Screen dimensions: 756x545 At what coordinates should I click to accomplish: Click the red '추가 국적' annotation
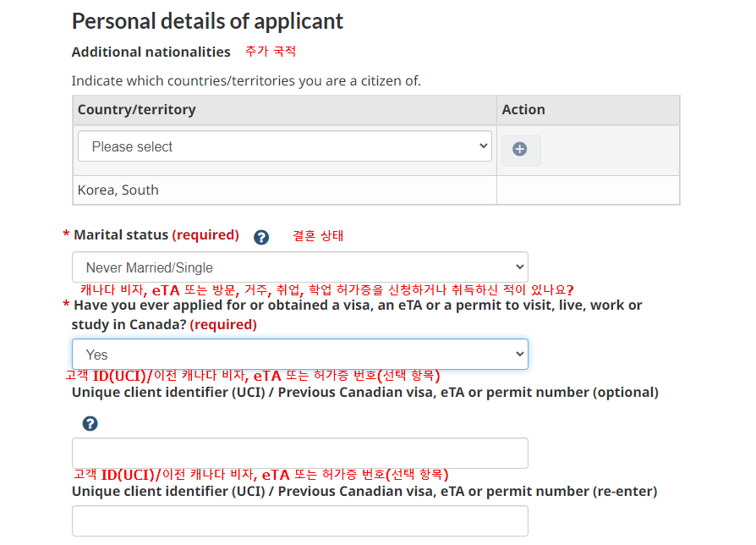pyautogui.click(x=271, y=52)
